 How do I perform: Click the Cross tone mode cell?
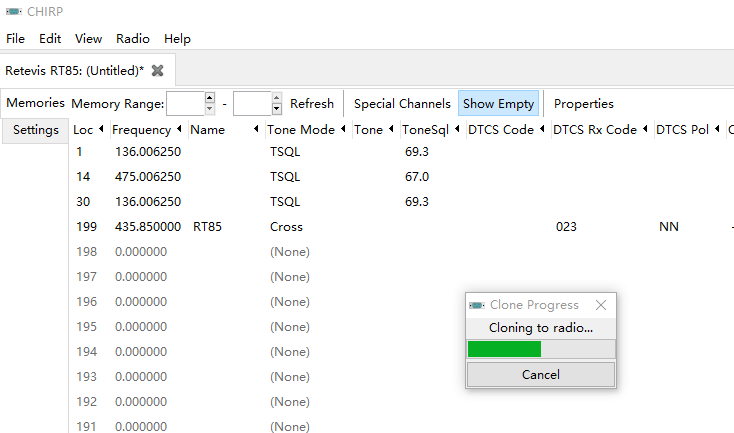coord(286,227)
